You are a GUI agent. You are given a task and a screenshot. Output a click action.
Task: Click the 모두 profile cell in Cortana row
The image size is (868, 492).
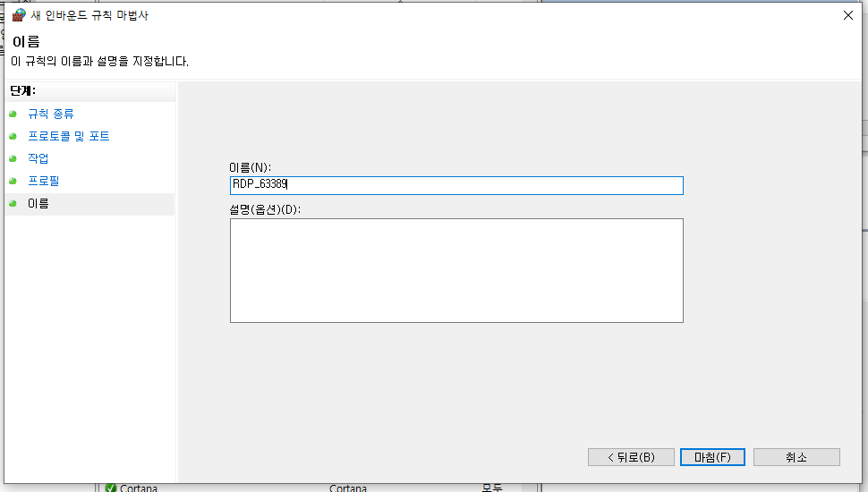[491, 488]
